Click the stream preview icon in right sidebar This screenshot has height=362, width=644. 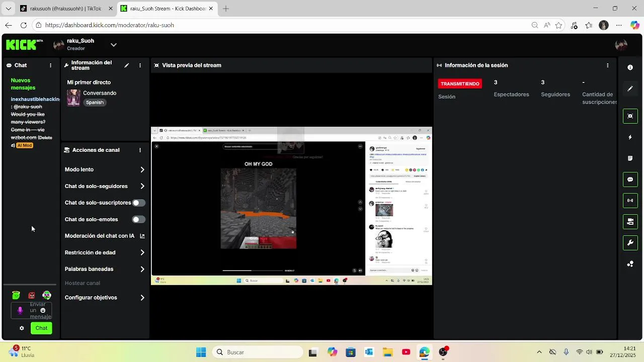pos(630,116)
